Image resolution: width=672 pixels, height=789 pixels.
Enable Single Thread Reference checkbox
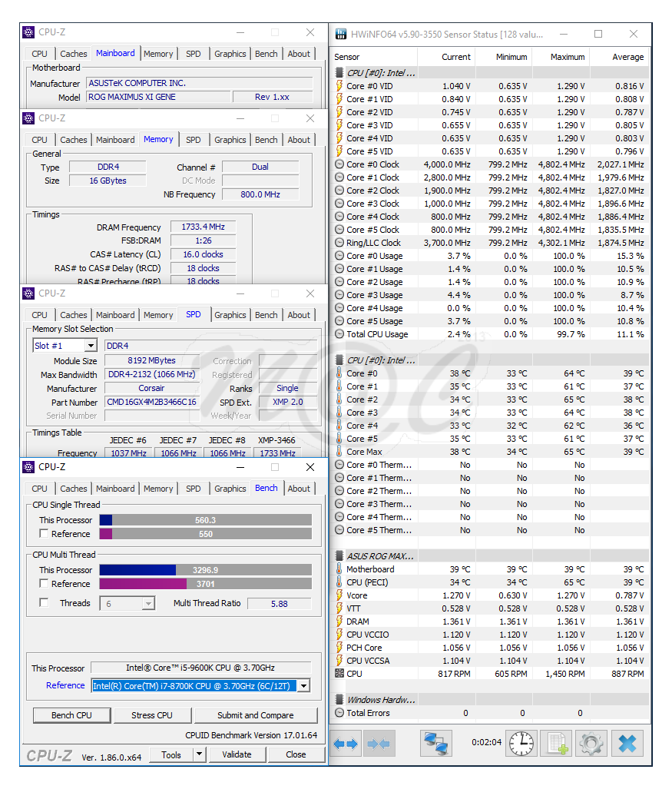tap(45, 533)
